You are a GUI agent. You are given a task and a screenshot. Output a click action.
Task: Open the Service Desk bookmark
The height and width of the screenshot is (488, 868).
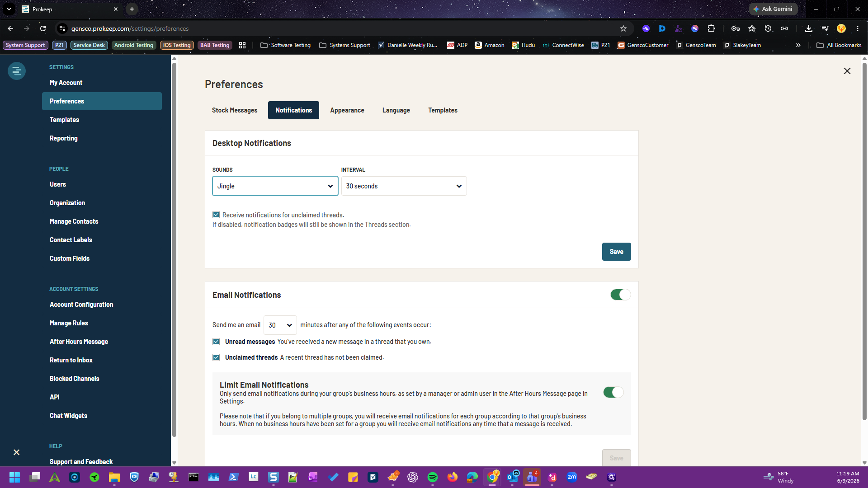(x=89, y=45)
